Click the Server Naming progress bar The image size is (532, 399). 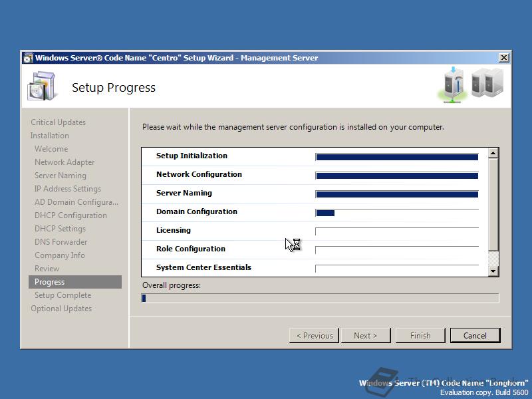click(397, 194)
